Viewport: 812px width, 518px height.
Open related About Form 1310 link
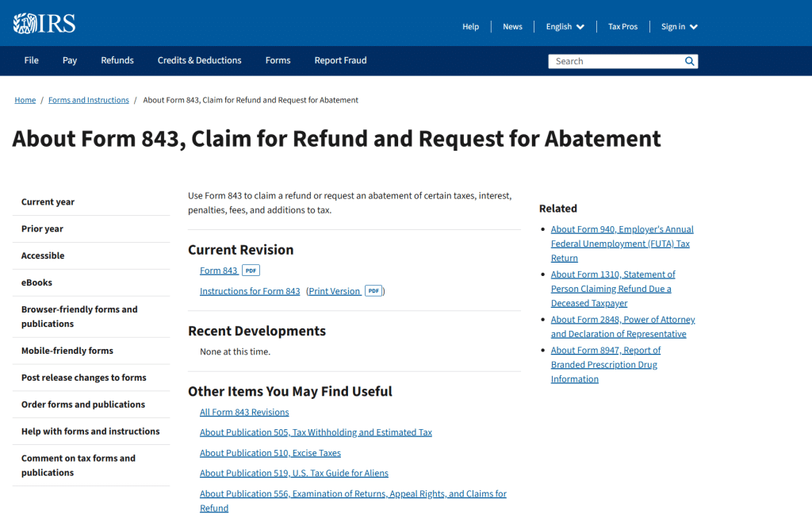coord(613,289)
